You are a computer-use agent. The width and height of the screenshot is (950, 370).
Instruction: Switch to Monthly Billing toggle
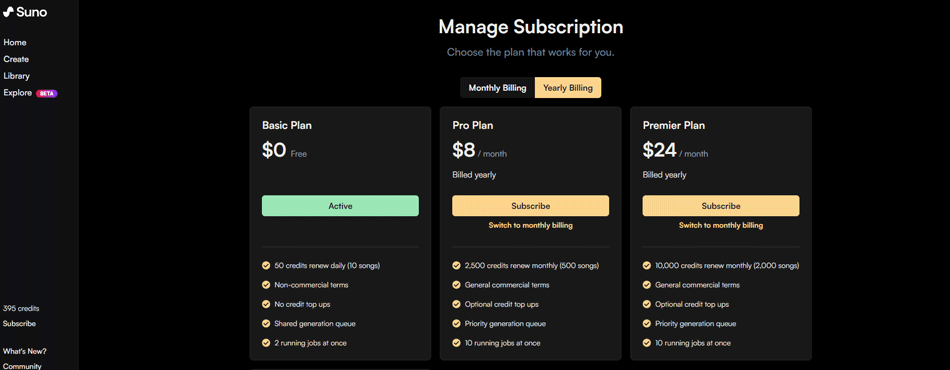(x=497, y=88)
